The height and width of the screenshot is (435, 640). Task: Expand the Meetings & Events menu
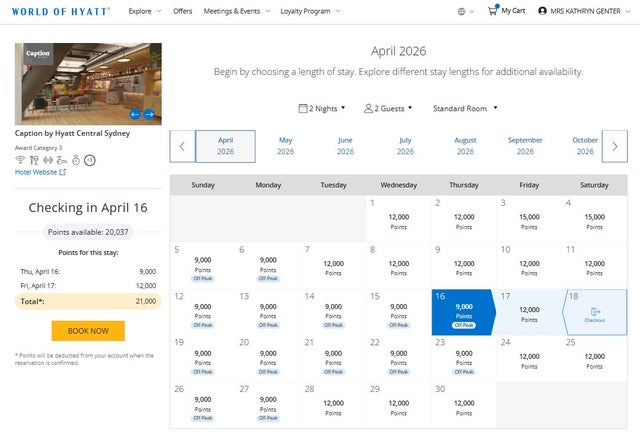(237, 11)
